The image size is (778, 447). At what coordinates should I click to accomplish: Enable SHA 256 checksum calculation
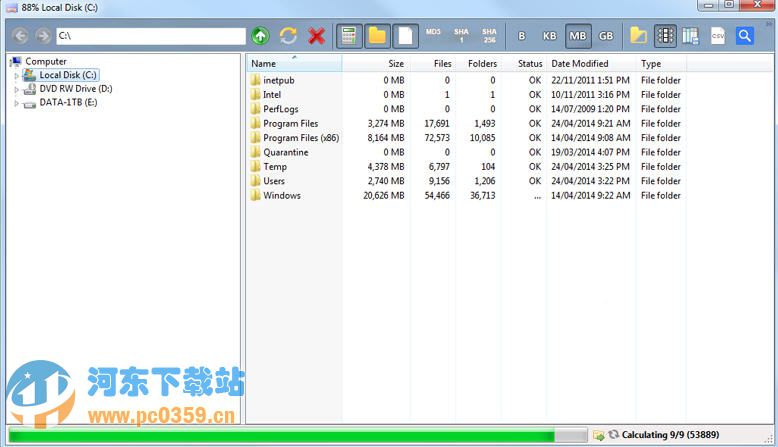489,36
